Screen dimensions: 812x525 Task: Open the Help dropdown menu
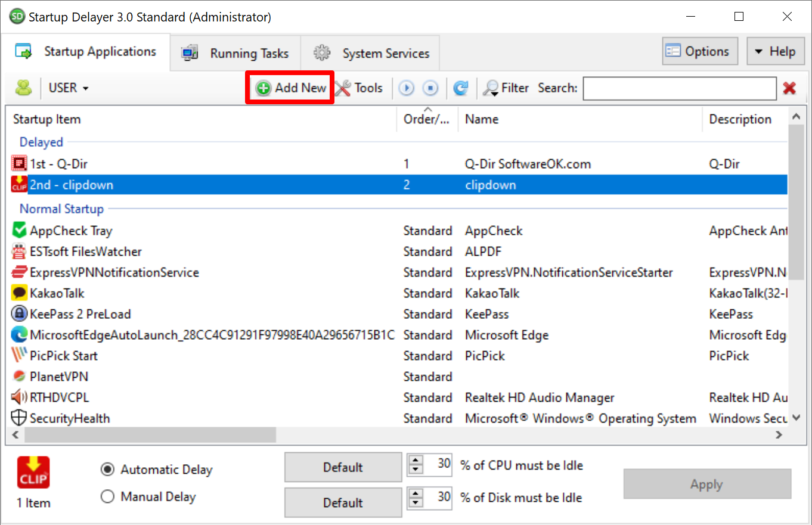click(x=776, y=52)
